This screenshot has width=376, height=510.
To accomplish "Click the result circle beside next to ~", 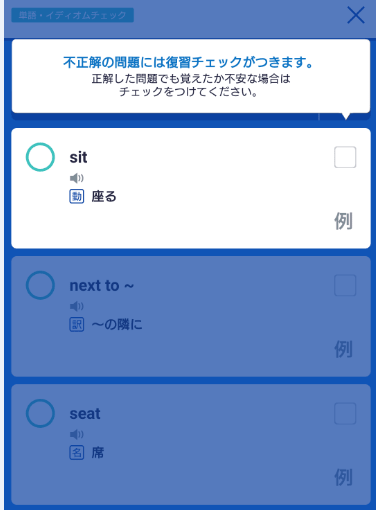I will [x=40, y=285].
